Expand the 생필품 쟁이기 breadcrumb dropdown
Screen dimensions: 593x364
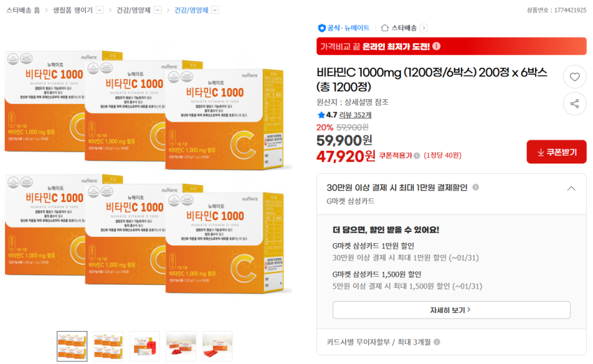(100, 10)
